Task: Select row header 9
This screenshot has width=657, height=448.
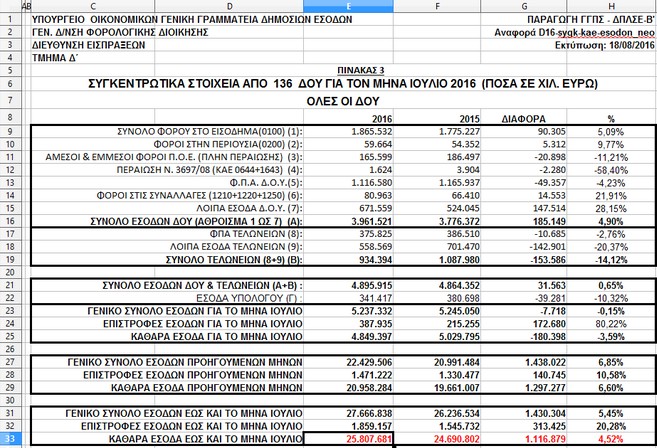Action: pyautogui.click(x=10, y=131)
